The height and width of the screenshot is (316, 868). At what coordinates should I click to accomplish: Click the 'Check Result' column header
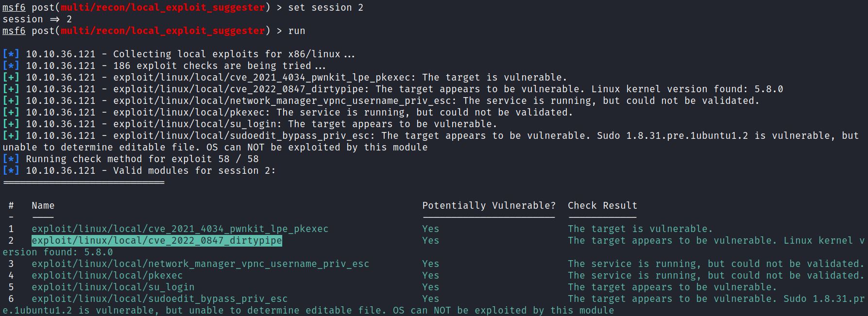(x=602, y=205)
